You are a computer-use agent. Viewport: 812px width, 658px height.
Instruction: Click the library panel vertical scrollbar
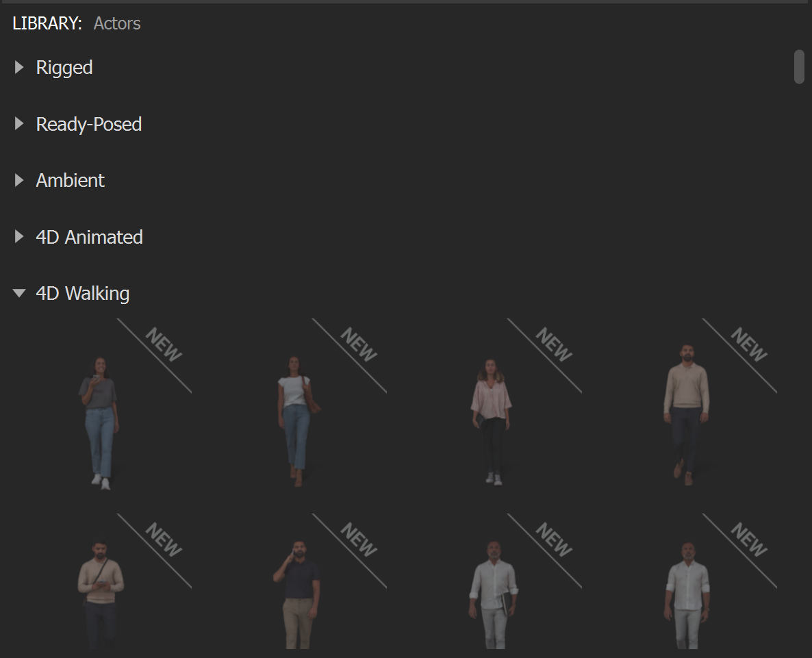coord(799,67)
